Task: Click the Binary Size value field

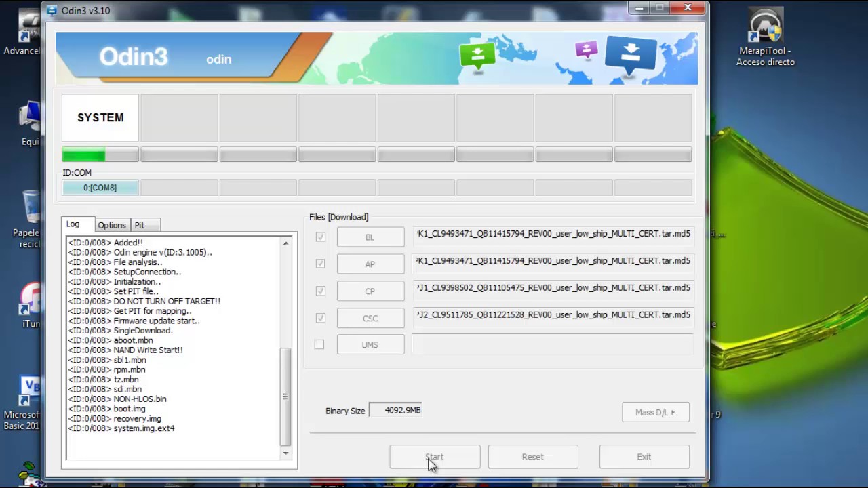Action: 396,410
